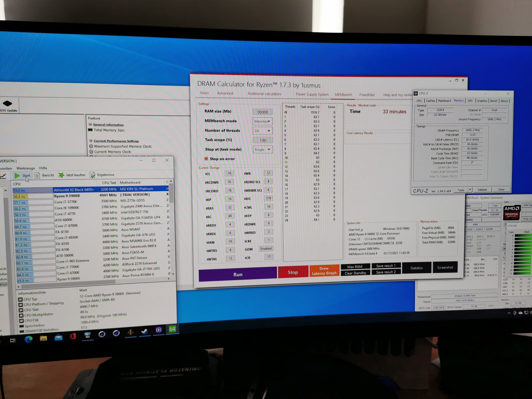The image size is (532, 399).
Task: Click the Validate button in CPU-Z
Action: point(482,190)
